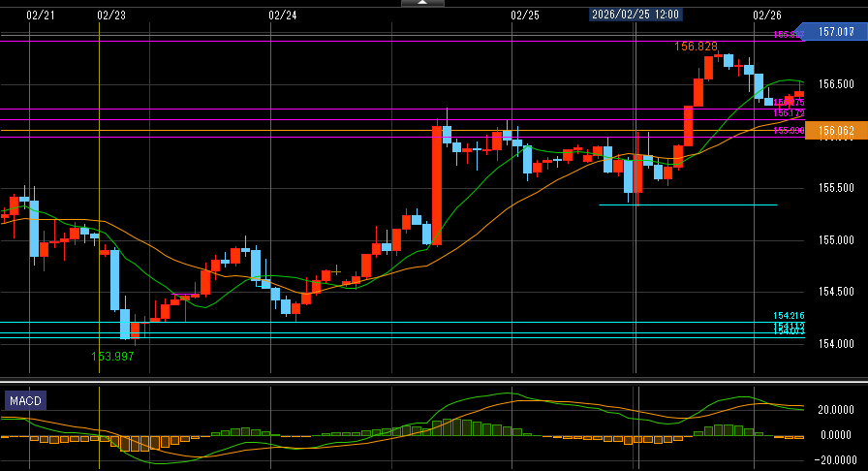Select the blue 157.017 price tag
The image size is (868, 471).
834,32
